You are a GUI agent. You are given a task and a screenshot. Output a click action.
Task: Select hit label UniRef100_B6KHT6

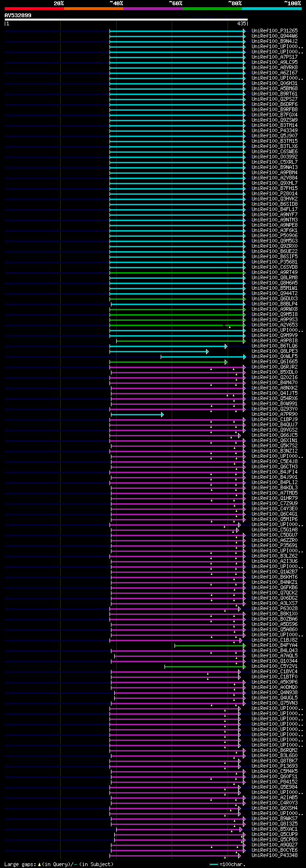[274, 577]
